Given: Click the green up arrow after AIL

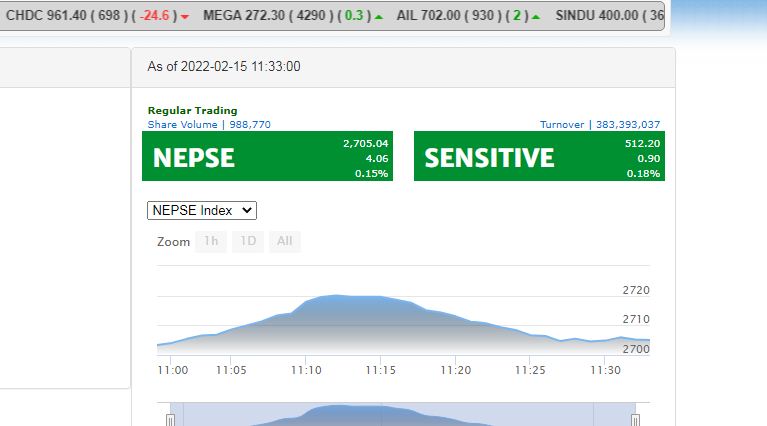Looking at the screenshot, I should (x=536, y=17).
